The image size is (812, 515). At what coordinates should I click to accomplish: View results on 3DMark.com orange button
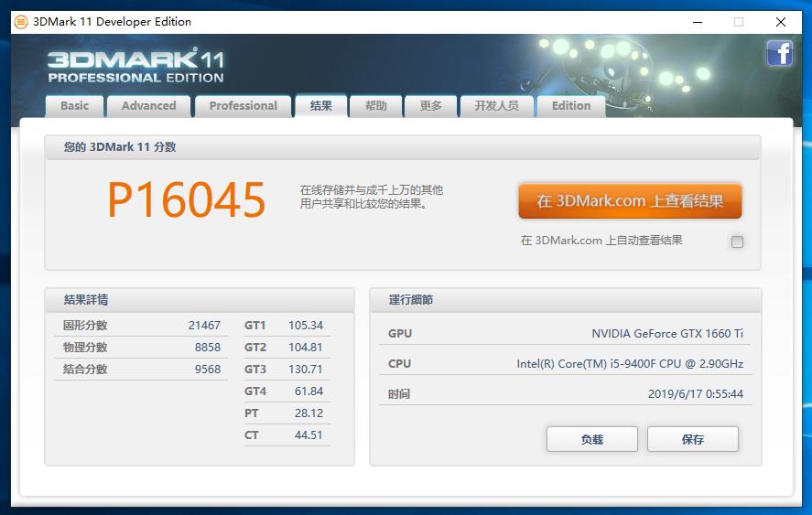[x=630, y=201]
